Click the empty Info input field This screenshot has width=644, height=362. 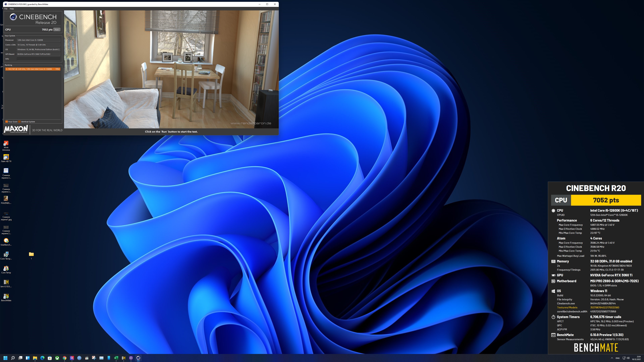click(39, 59)
